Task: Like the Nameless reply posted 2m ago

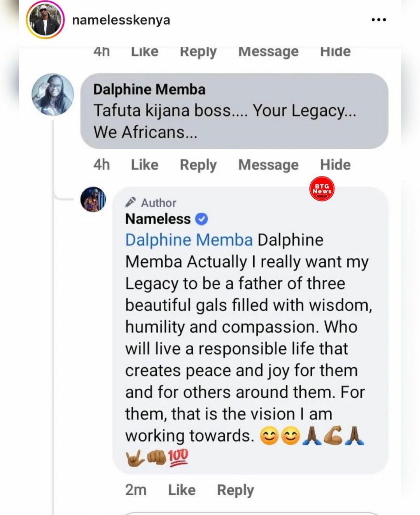Action: 182,490
